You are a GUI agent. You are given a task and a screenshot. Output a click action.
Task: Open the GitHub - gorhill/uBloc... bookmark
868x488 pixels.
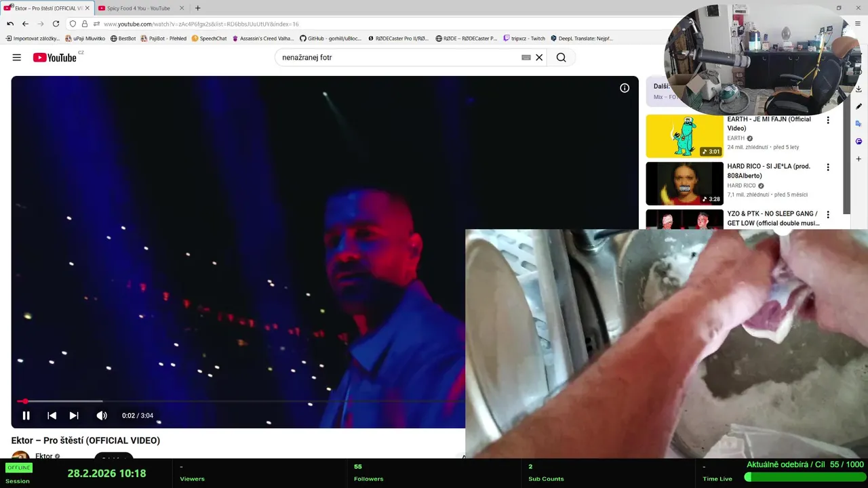pos(332,39)
